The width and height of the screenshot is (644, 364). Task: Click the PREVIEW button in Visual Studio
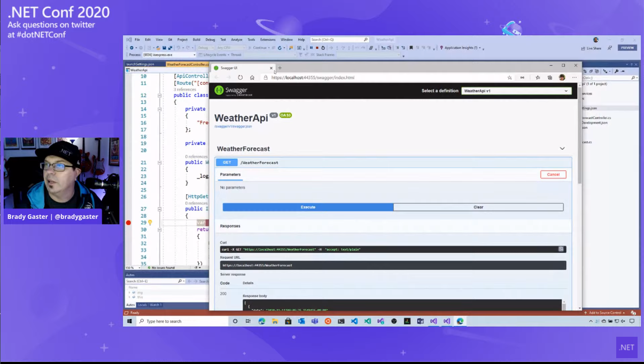pos(627,48)
